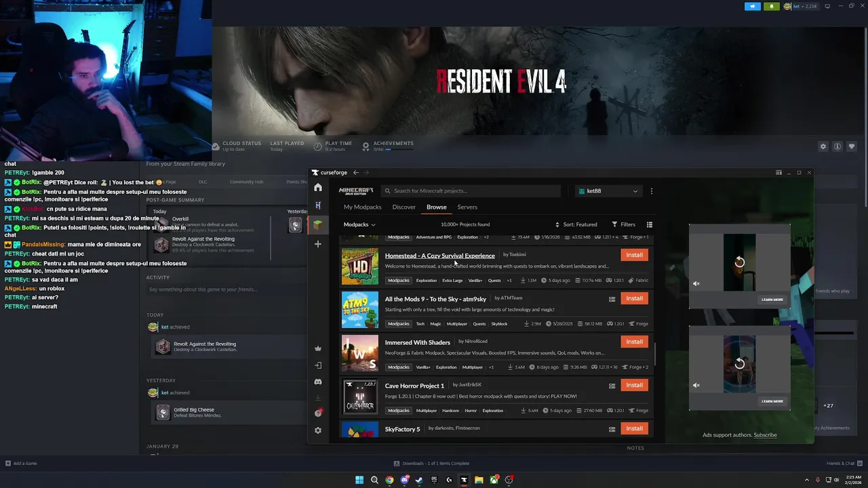Open Friends & Chat in Steam
The image size is (868, 488).
pyautogui.click(x=844, y=464)
